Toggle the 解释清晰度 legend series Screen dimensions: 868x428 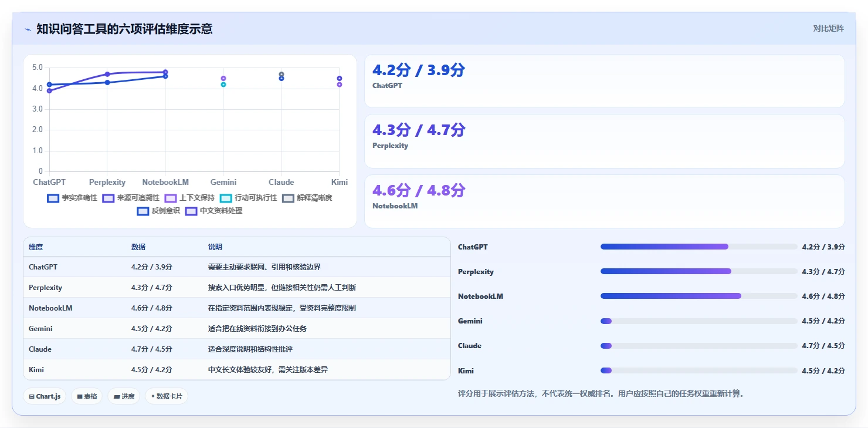point(307,198)
